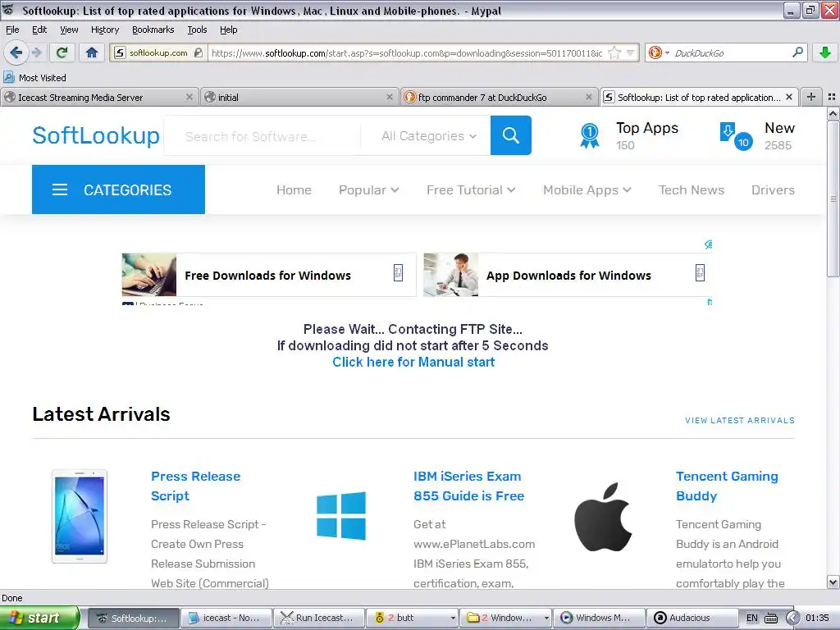Open the File menu
This screenshot has width=840, height=630.
click(x=12, y=30)
